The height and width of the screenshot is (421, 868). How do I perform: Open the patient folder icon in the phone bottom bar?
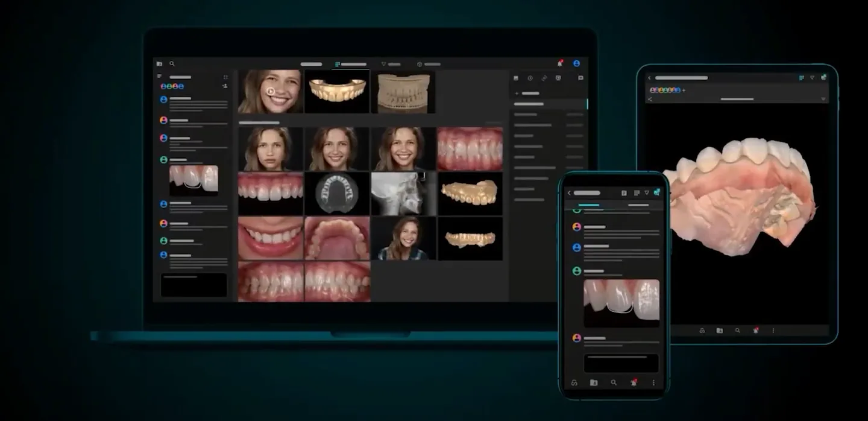click(x=594, y=382)
